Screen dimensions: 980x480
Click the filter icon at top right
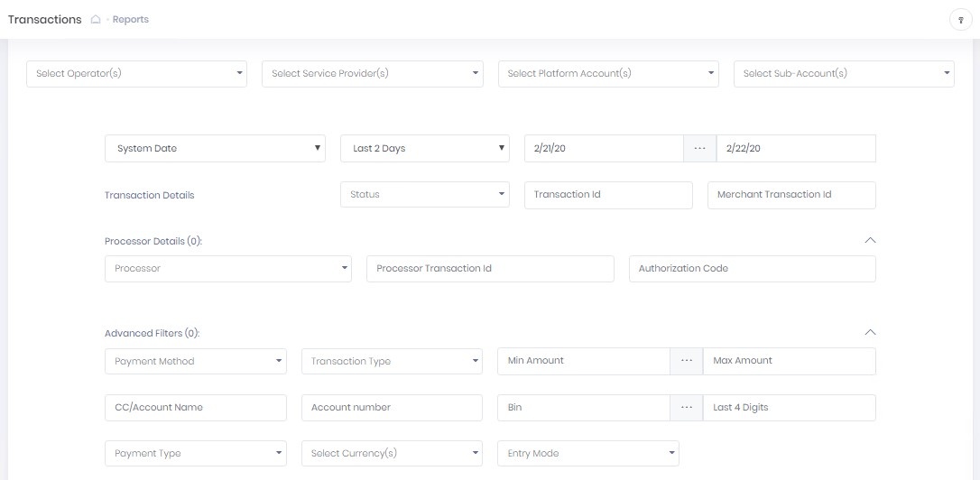(x=960, y=20)
